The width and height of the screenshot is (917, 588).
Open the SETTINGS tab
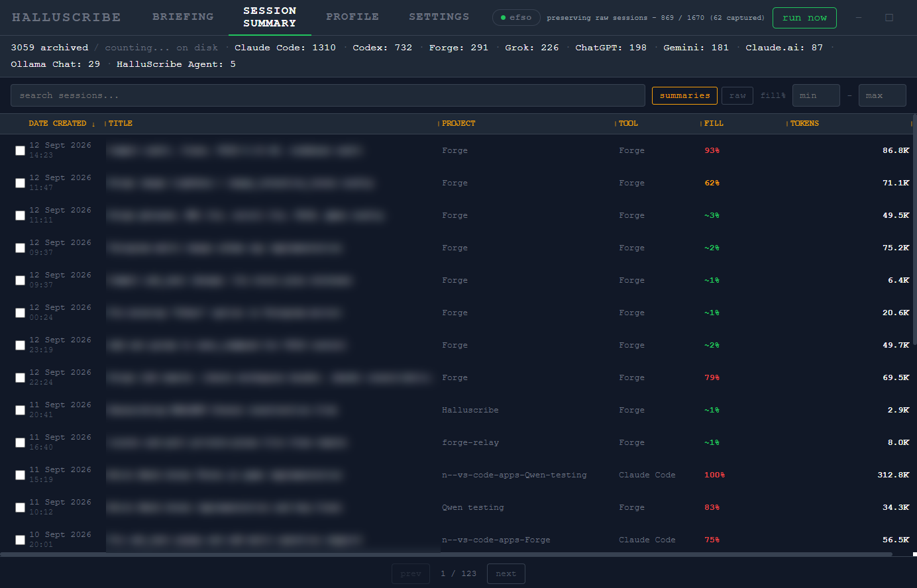pyautogui.click(x=439, y=17)
